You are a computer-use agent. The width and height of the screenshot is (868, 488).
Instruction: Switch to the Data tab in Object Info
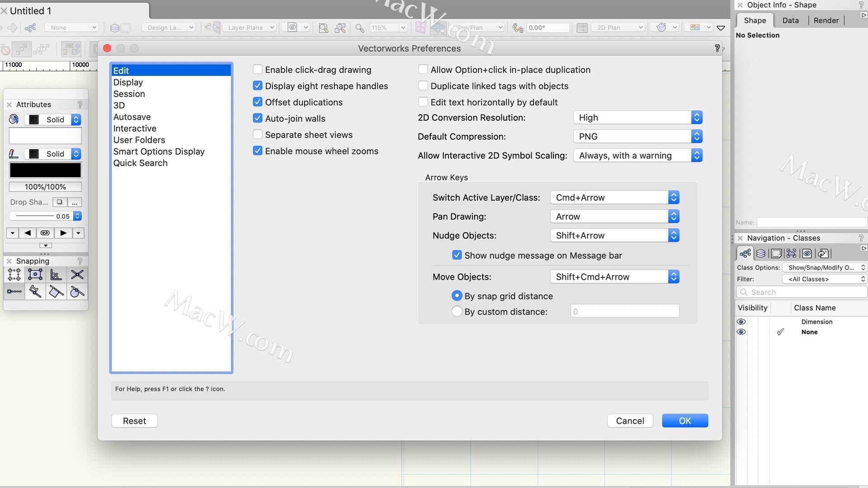pos(790,20)
